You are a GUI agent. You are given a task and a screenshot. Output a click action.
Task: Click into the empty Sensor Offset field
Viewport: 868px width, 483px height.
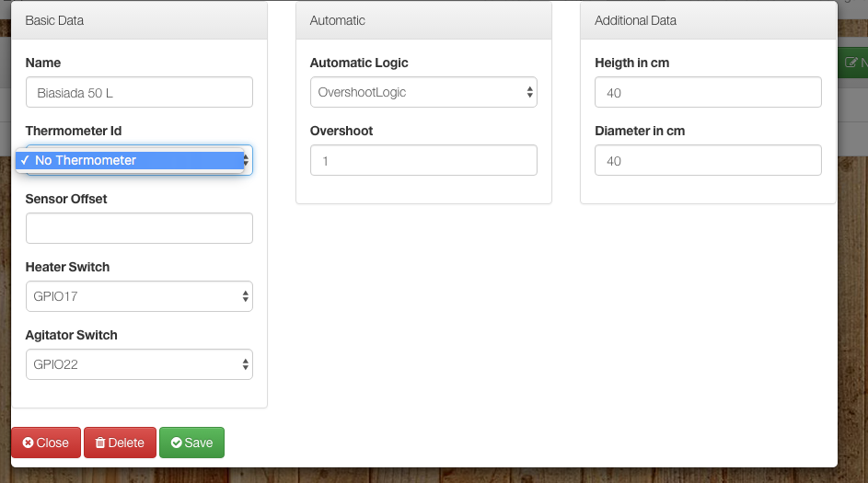point(139,228)
